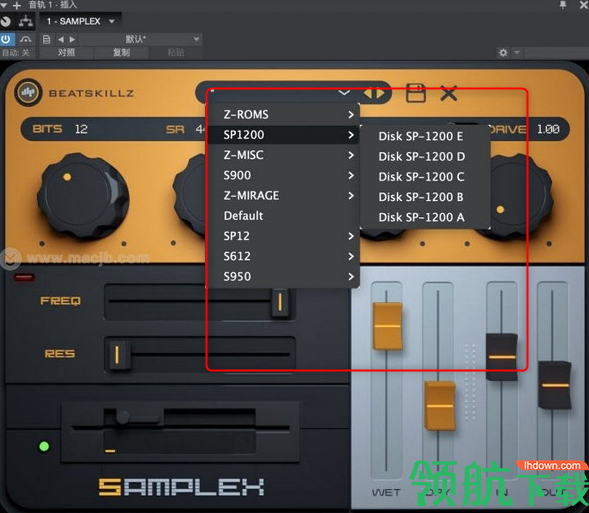Image resolution: width=589 pixels, height=513 pixels.
Task: Click the floppy drive slot
Action: click(181, 427)
